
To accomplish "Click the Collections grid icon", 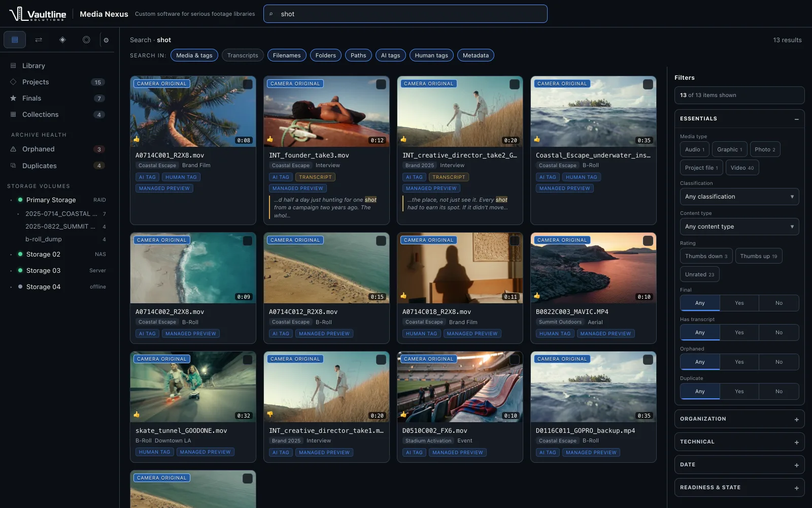I will point(13,114).
